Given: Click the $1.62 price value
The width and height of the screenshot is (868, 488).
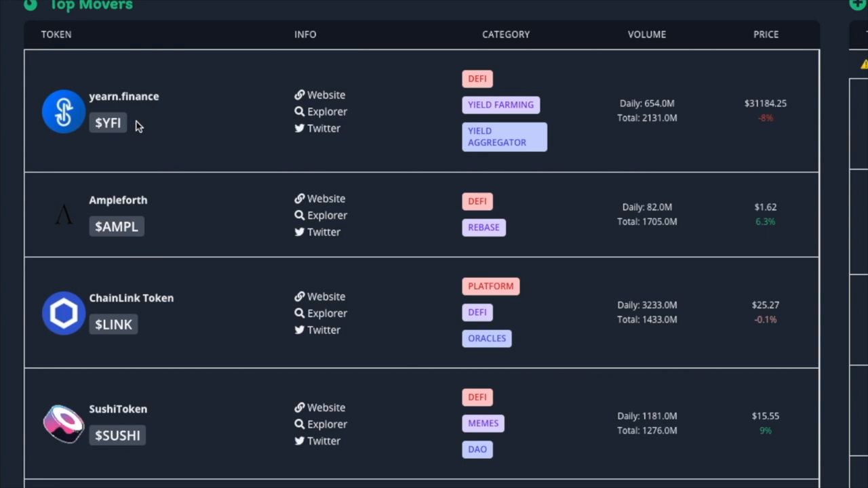Looking at the screenshot, I should click(766, 207).
